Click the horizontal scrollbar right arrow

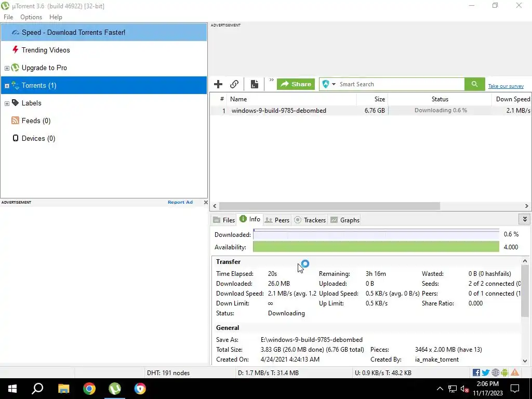coord(527,206)
